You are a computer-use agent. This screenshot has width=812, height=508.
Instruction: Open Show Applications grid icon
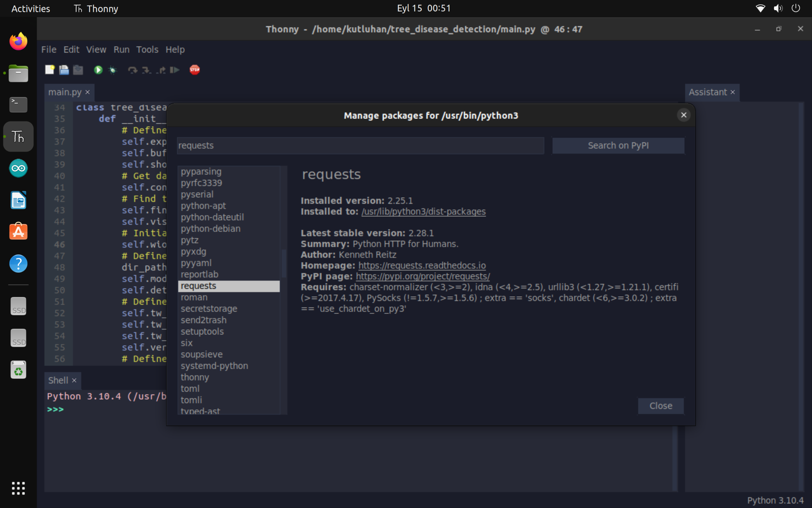18,488
